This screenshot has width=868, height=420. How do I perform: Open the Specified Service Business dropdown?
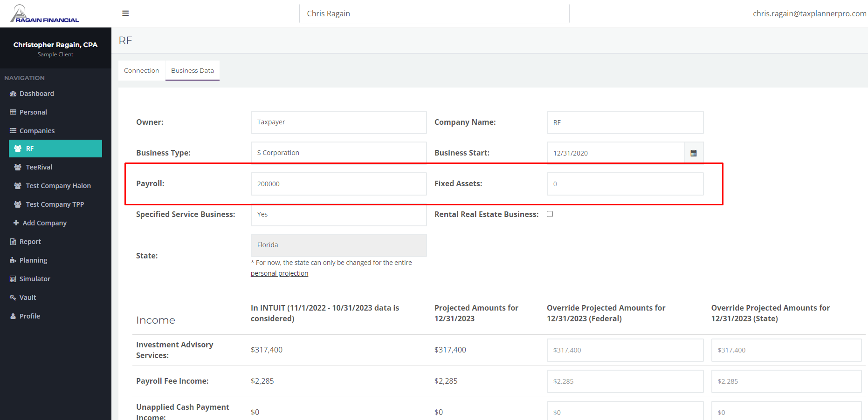(x=339, y=215)
